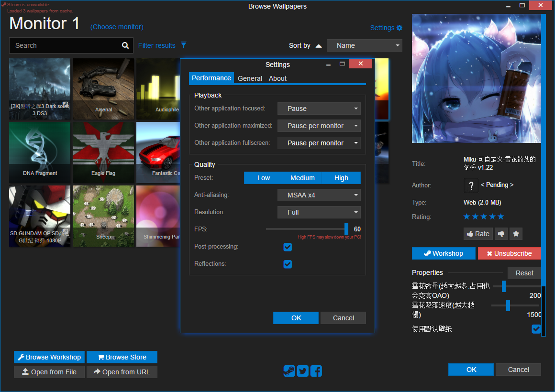Open the Twitter social icon
555x392 pixels.
tap(302, 371)
